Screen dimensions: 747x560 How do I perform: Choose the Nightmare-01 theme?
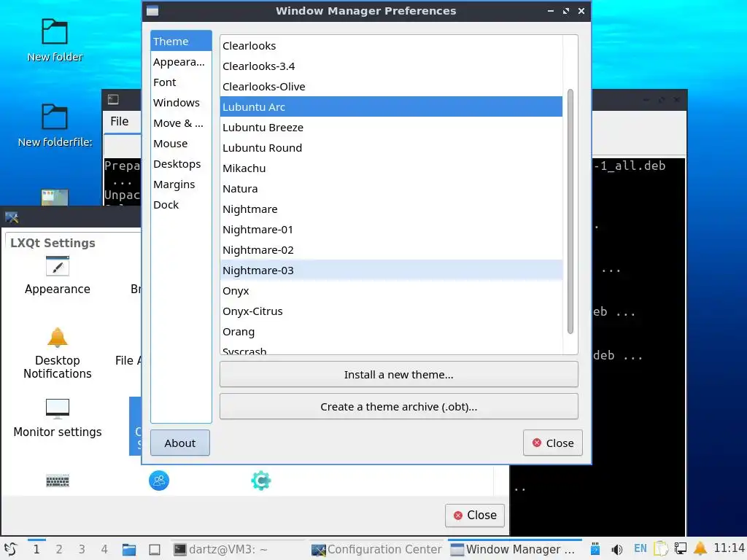click(391, 230)
